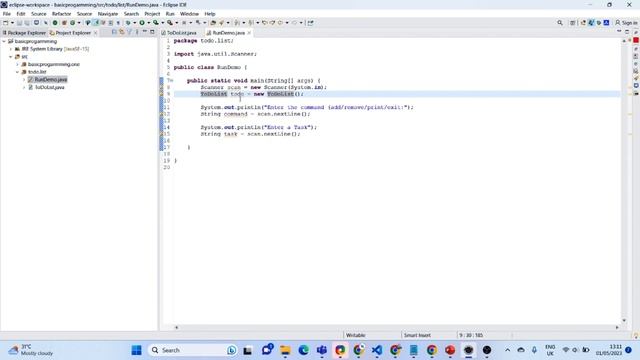This screenshot has height=360, width=640.
Task: Open the Coverage dropdown arrow
Action: tap(162, 23)
